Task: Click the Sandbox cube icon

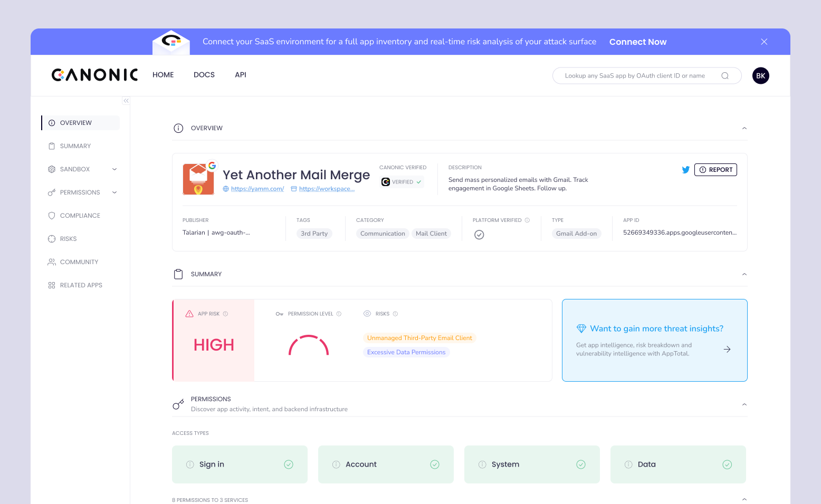Action: point(51,169)
